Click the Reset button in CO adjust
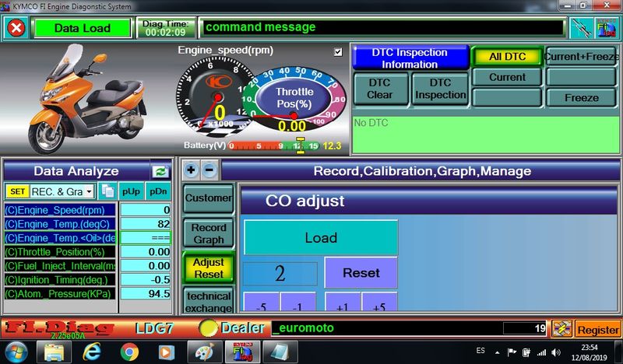The height and width of the screenshot is (364, 623). coord(361,273)
